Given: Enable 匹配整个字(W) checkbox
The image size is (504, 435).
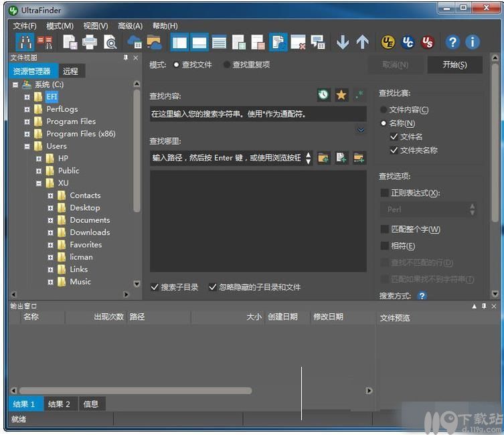Looking at the screenshot, I should (x=384, y=229).
